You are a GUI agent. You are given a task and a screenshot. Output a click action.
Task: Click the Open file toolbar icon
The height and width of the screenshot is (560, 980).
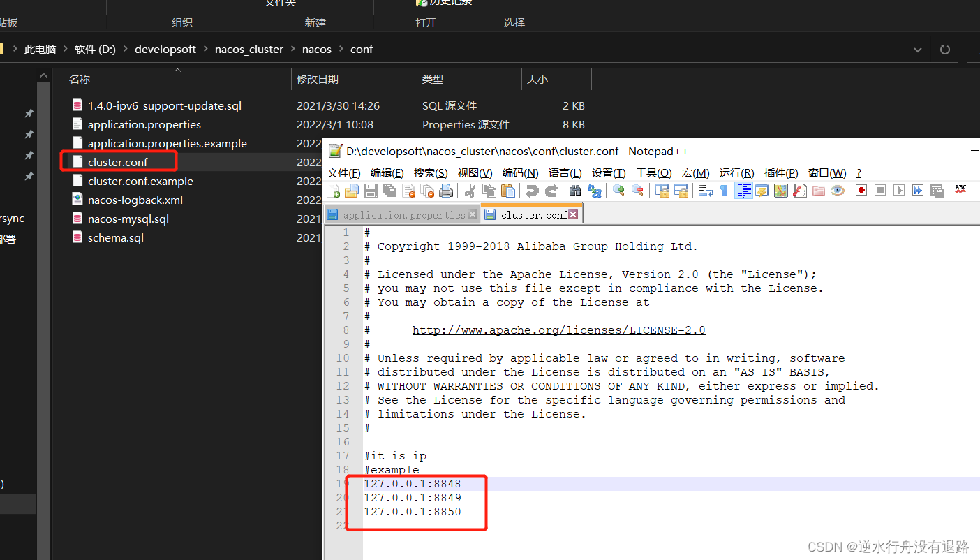click(x=352, y=190)
